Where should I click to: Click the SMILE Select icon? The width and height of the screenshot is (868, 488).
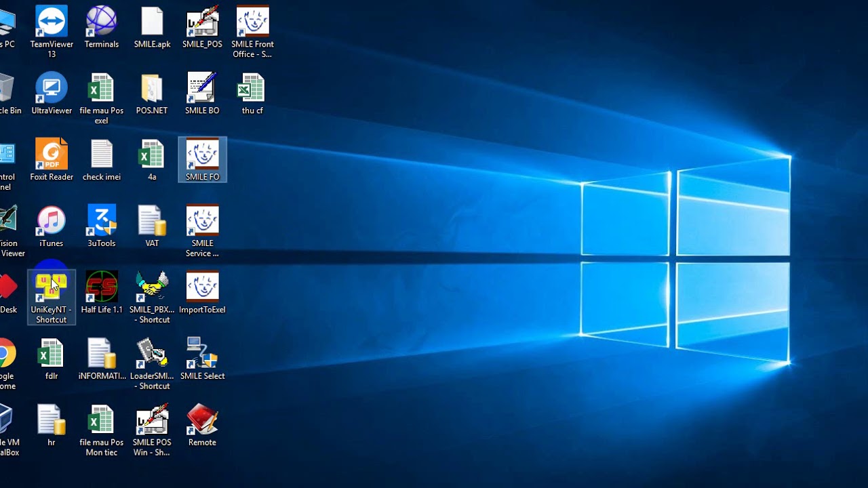202,359
